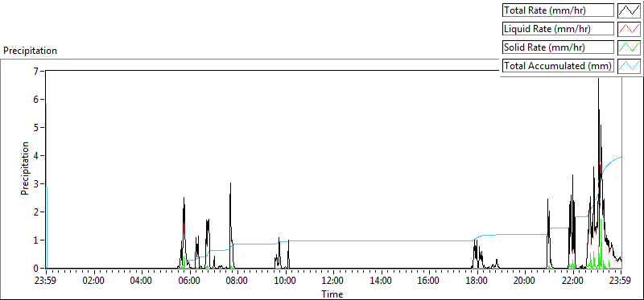Click the 06:00 time axis marker
The width and height of the screenshot is (644, 300).
(x=189, y=282)
